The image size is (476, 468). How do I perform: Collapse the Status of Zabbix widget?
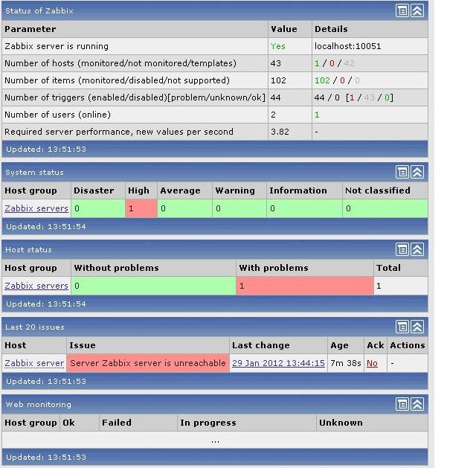point(417,11)
